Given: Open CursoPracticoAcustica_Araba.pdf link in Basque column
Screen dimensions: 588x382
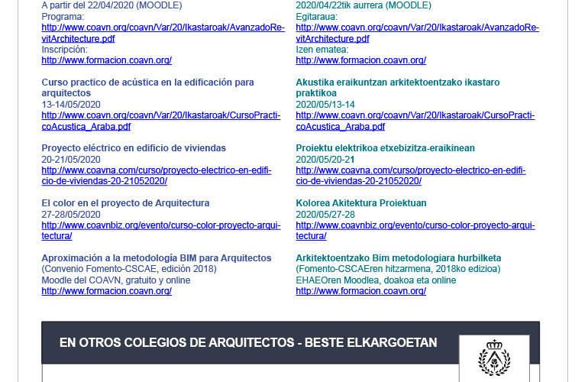Looking at the screenshot, I should (415, 121).
